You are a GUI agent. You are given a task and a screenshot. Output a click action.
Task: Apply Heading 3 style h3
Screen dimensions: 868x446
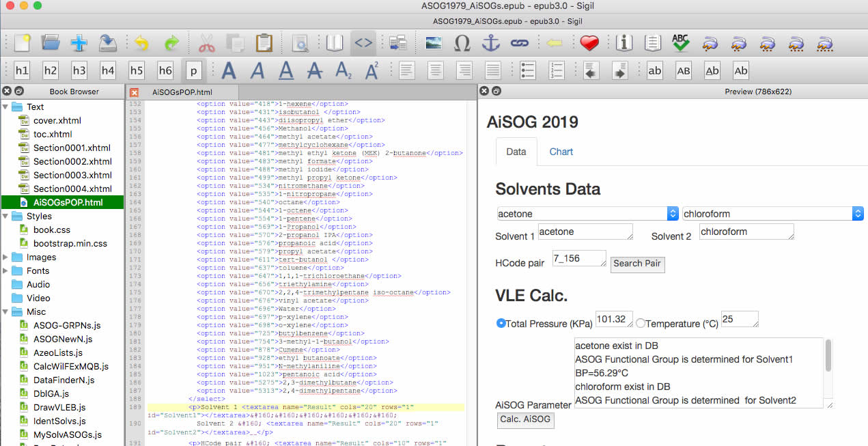click(x=79, y=70)
